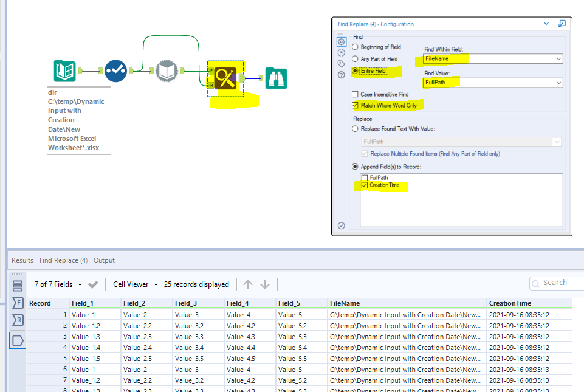
Task: Select the Browse tool binoculars node
Action: click(x=276, y=78)
